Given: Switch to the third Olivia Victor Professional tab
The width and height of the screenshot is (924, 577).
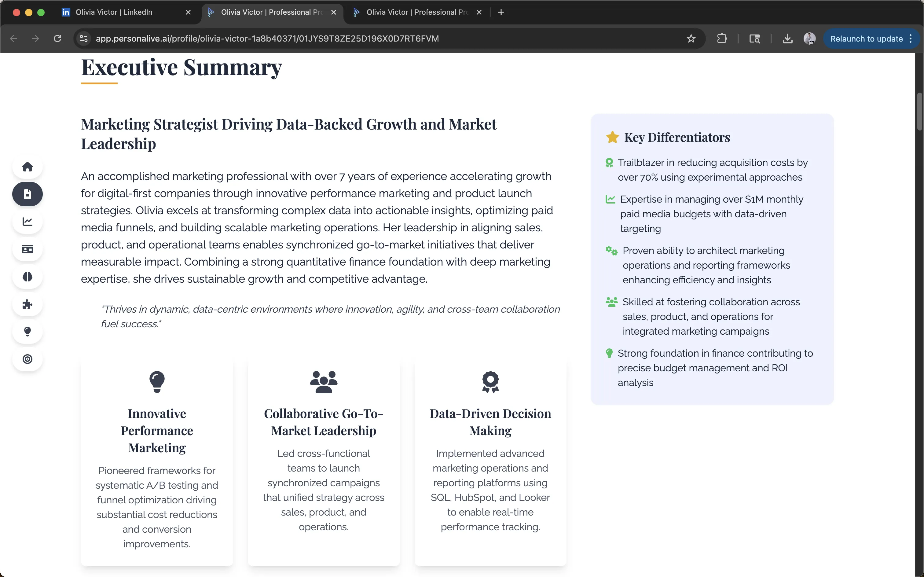Looking at the screenshot, I should (416, 12).
